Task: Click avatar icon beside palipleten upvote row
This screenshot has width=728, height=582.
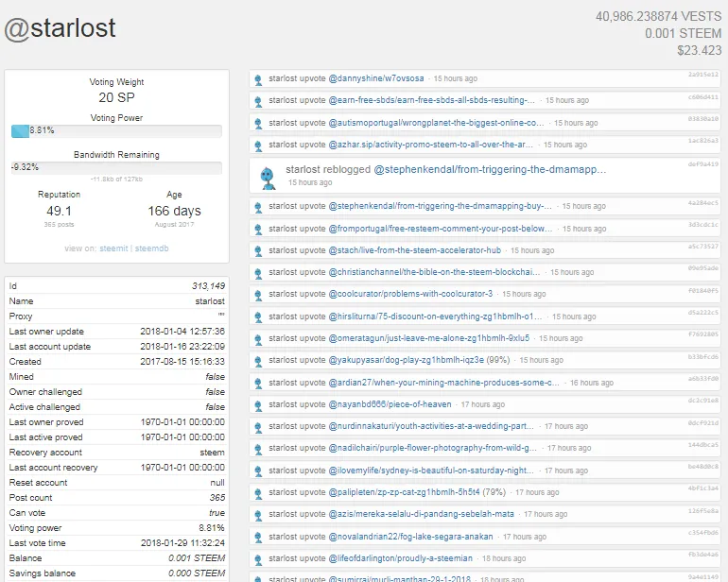Action: 258,493
